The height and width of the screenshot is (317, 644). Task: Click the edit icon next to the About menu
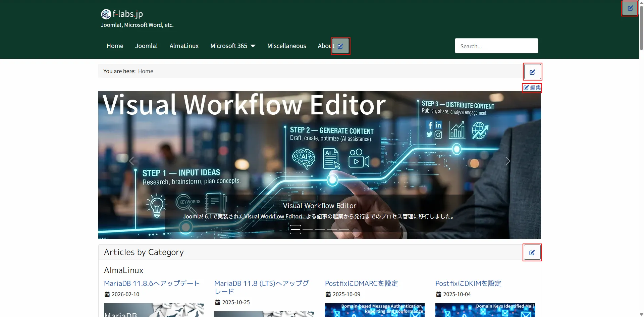(340, 46)
